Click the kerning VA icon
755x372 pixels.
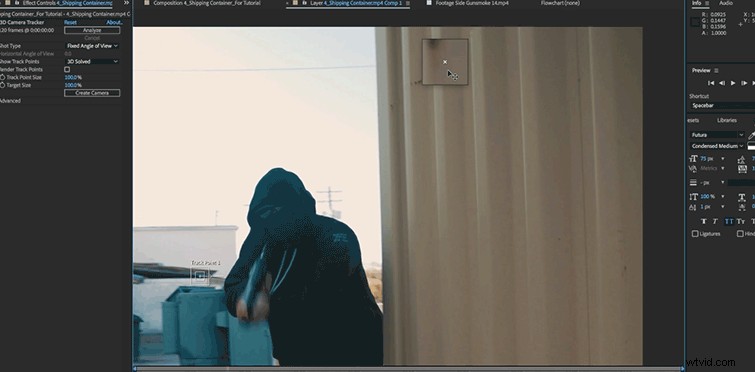[693, 168]
